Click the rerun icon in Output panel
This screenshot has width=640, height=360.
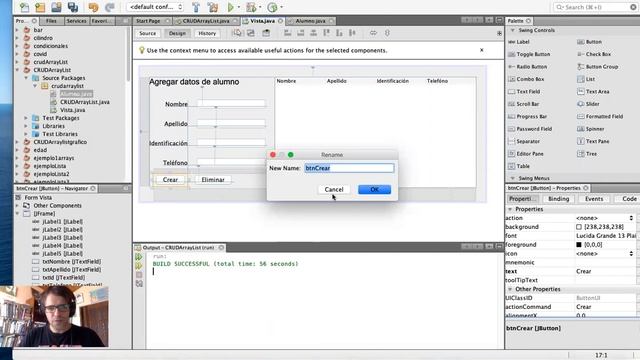[139, 257]
